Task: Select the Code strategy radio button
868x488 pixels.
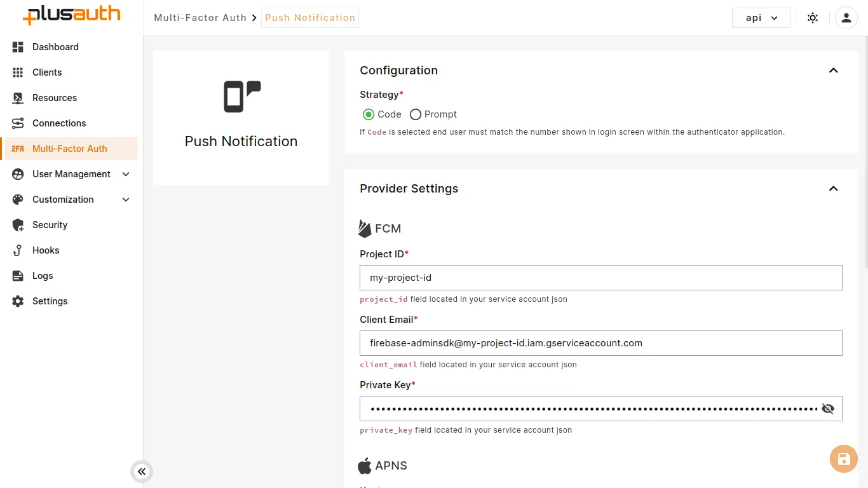Action: point(369,114)
